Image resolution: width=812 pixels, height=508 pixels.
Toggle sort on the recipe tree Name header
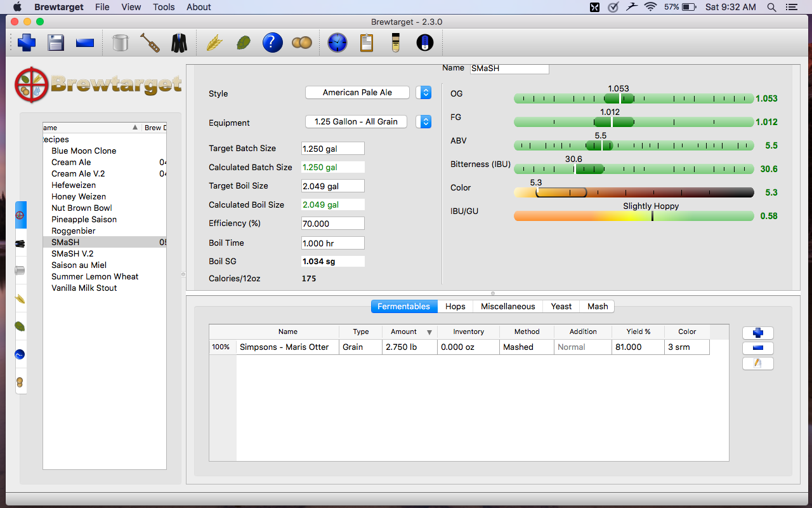pos(92,128)
